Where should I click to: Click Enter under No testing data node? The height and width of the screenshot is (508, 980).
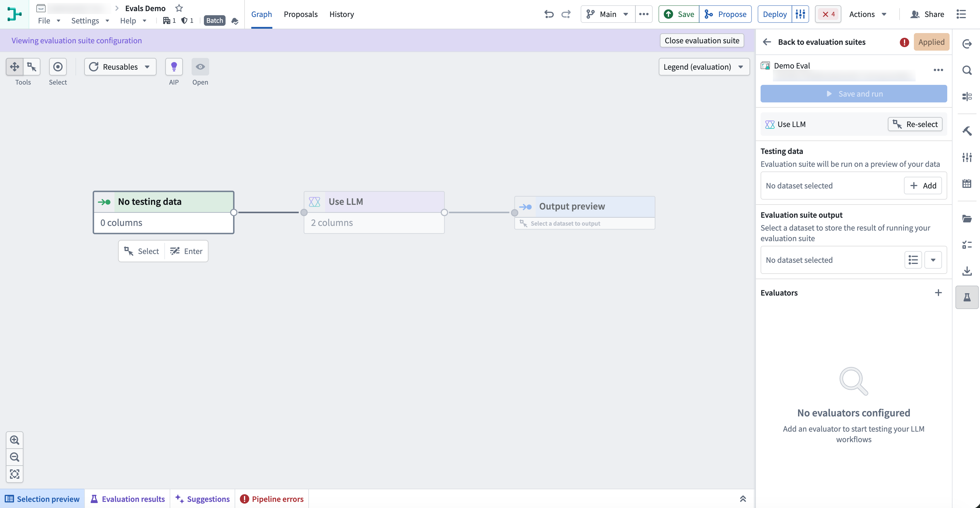[x=186, y=251]
